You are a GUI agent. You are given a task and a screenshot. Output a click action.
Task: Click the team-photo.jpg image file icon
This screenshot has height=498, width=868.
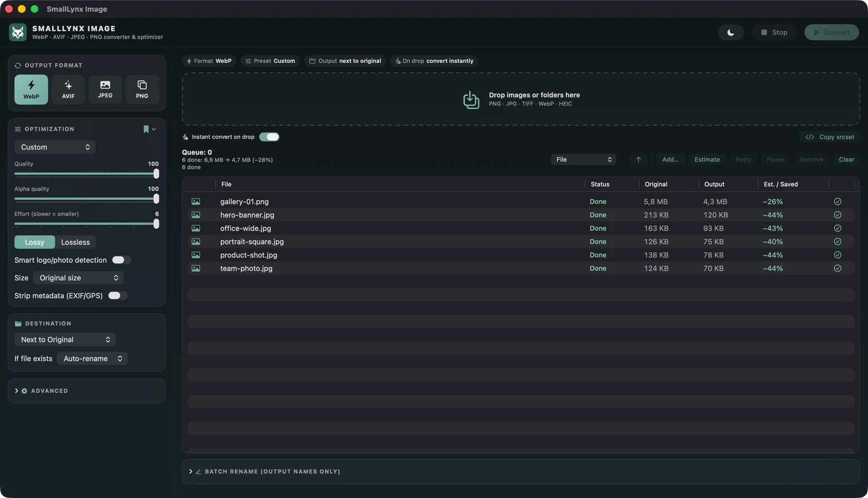[196, 268]
